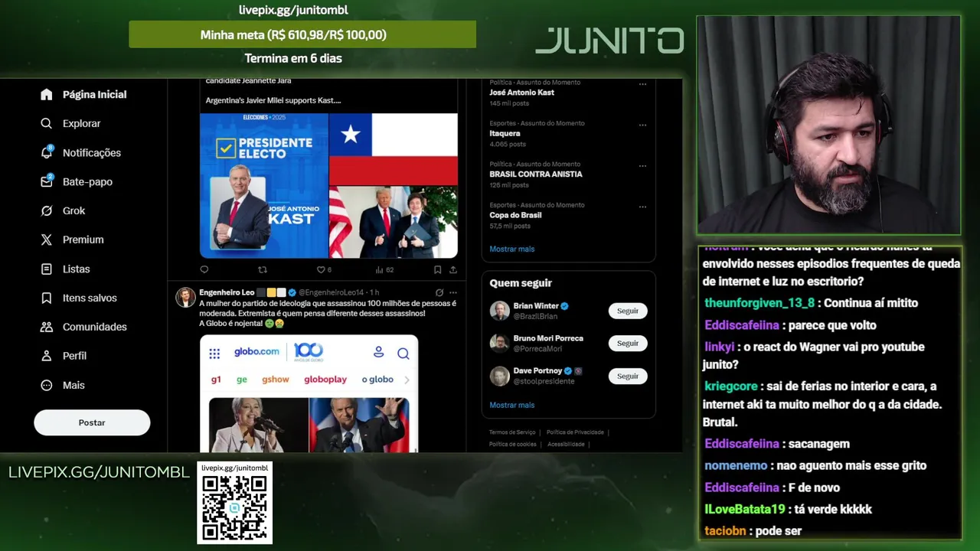
Task: Click the Quem seguir heading
Action: tap(521, 283)
